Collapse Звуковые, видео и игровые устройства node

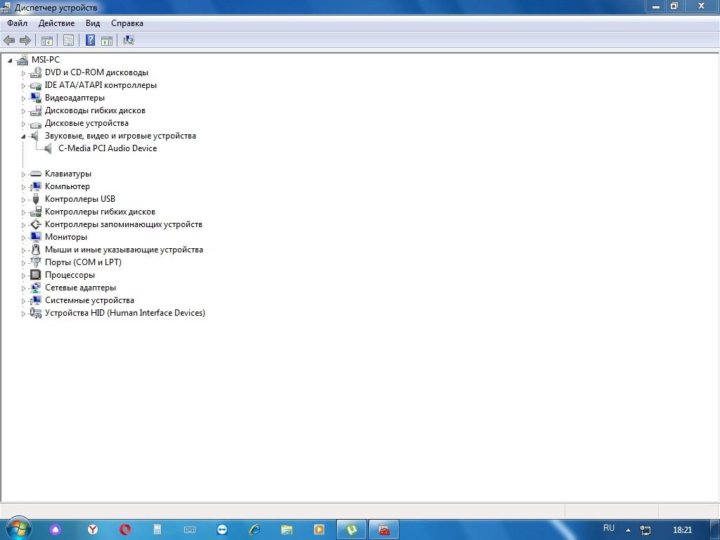tap(23, 136)
